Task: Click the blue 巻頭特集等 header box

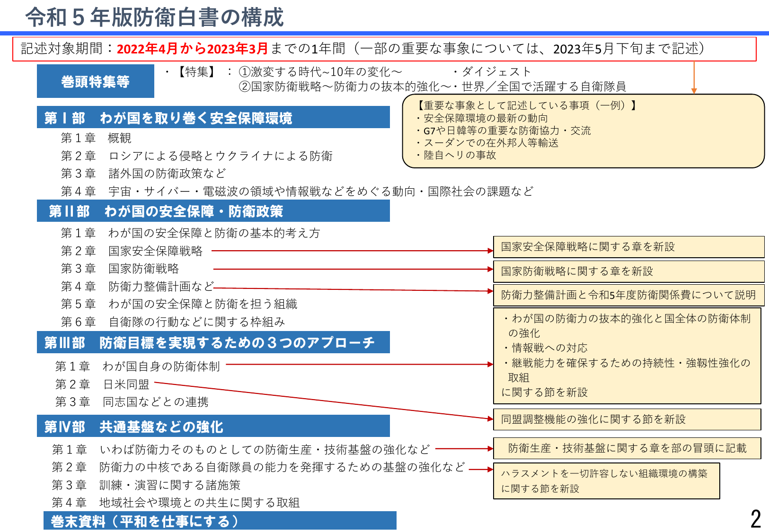Action: (x=95, y=81)
